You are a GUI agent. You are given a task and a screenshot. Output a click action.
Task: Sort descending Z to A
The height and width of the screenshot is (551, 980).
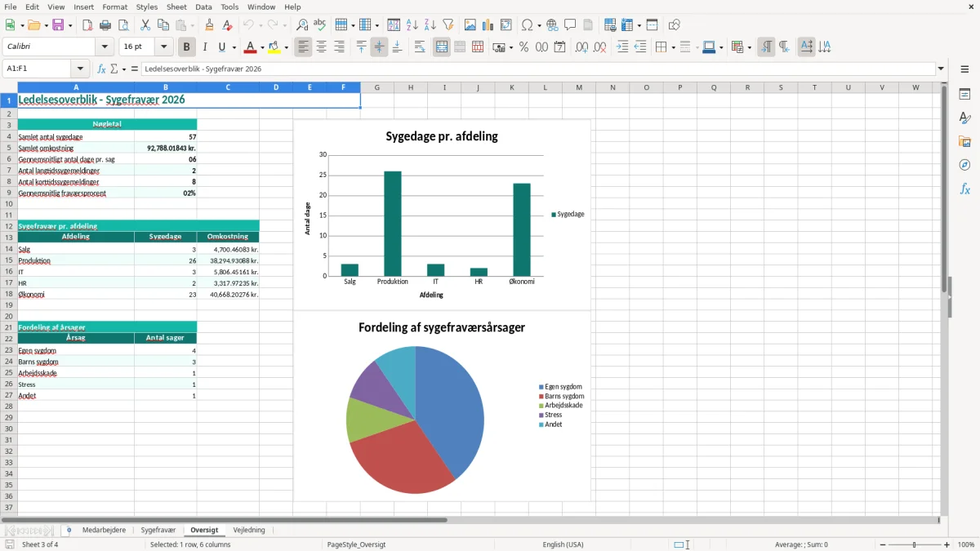tap(430, 25)
